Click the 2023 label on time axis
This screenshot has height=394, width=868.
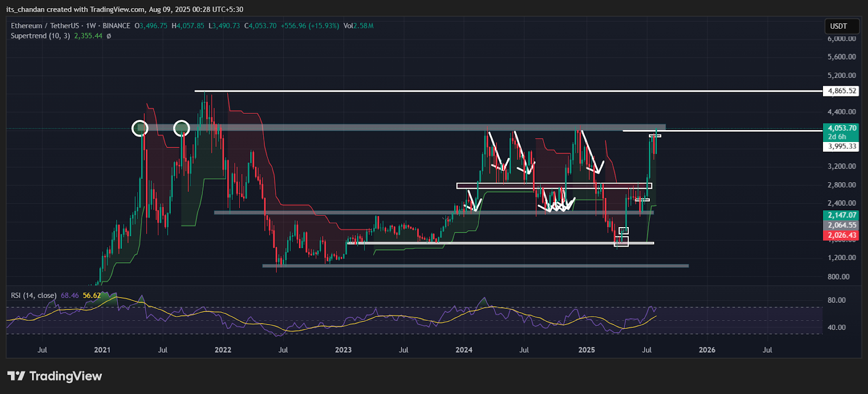(343, 350)
